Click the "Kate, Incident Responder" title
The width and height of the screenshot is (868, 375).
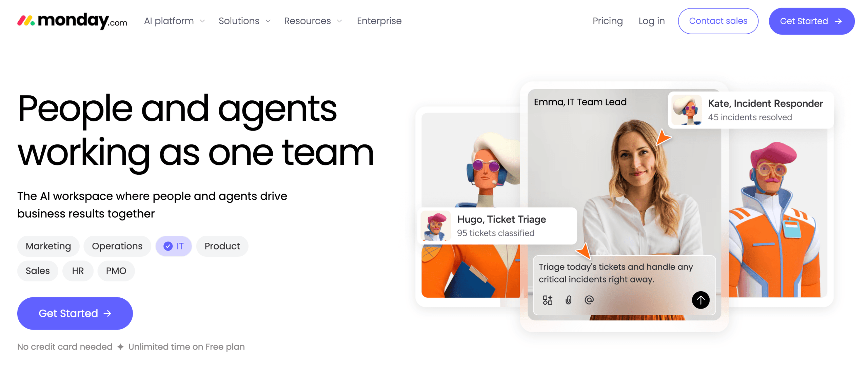pyautogui.click(x=765, y=103)
